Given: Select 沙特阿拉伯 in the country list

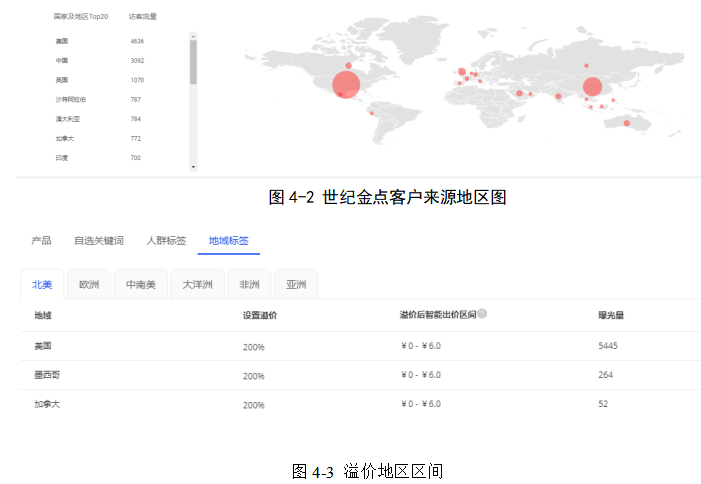Looking at the screenshot, I should coord(71,99).
